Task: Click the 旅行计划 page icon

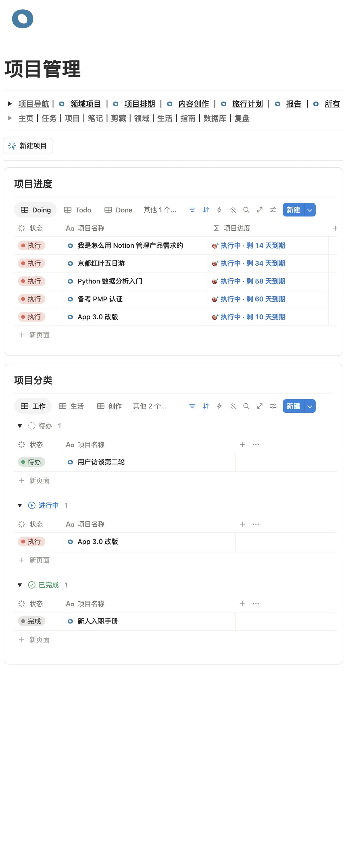Action: pyautogui.click(x=223, y=104)
